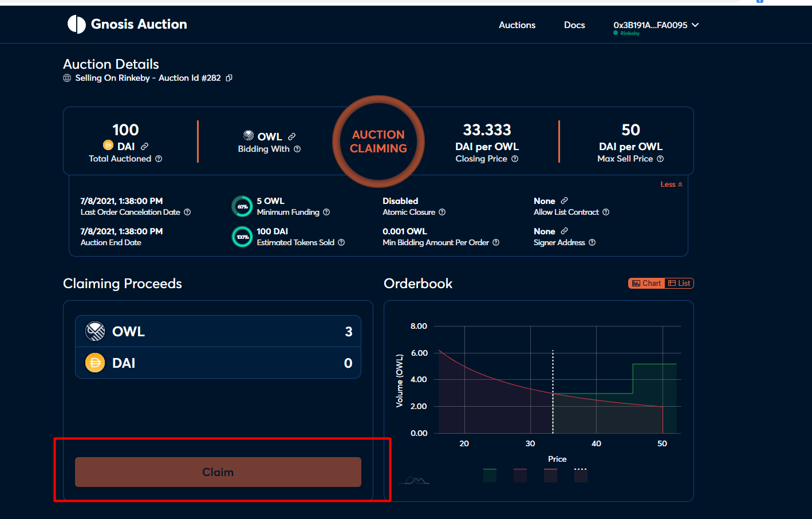Image resolution: width=812 pixels, height=519 pixels.
Task: Open the wallet account dropdown
Action: click(656, 25)
